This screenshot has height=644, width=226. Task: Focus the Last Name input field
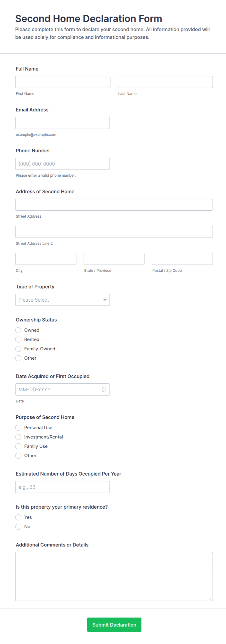165,82
